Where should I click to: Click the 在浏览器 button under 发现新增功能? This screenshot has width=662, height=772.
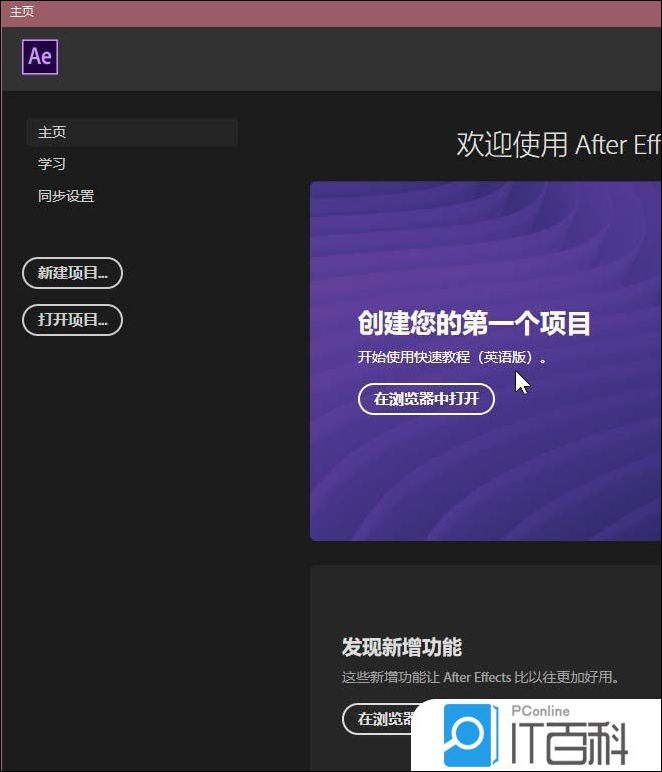379,719
